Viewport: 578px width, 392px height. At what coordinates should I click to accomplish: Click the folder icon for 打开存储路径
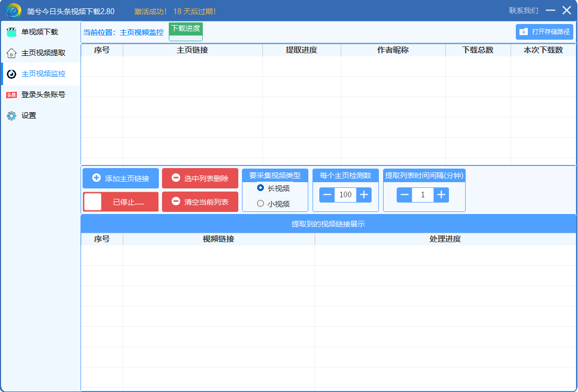click(523, 32)
